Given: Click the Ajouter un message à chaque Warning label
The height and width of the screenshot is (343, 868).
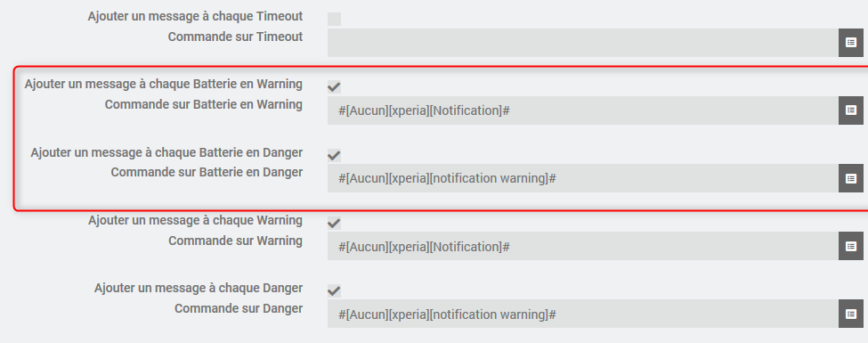Looking at the screenshot, I should [195, 221].
